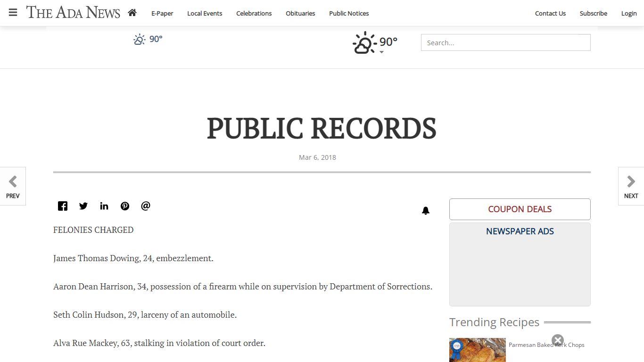Open the notification bell for this article
This screenshot has height=362, width=644.
pyautogui.click(x=425, y=211)
